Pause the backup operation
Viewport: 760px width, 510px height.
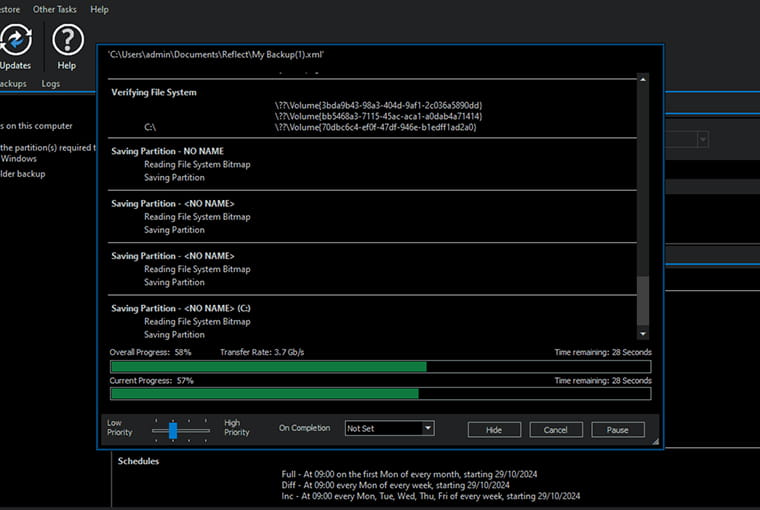617,429
